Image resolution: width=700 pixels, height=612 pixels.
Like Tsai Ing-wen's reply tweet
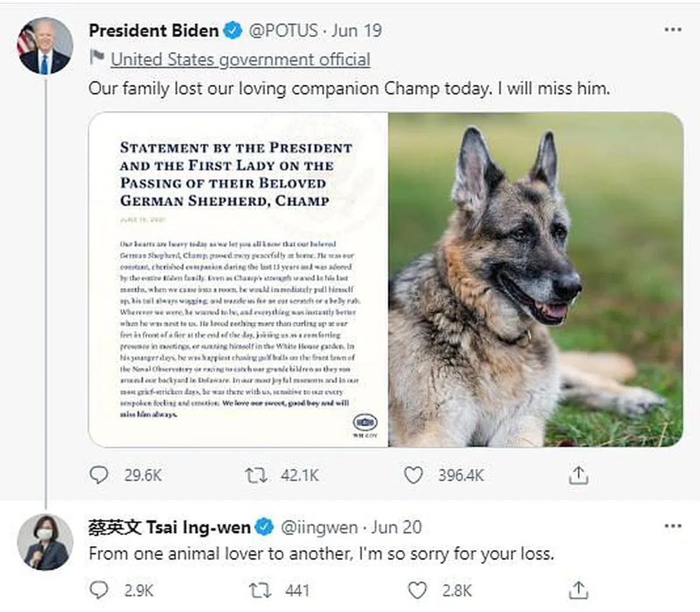tap(416, 590)
